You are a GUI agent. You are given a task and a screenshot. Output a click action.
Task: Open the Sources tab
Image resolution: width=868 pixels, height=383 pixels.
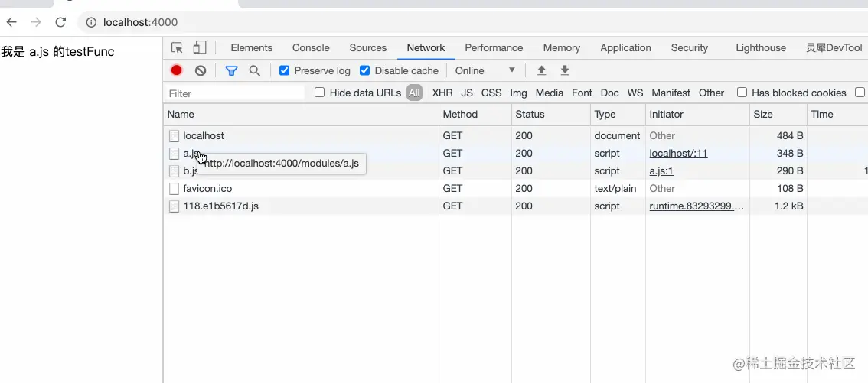tap(368, 48)
